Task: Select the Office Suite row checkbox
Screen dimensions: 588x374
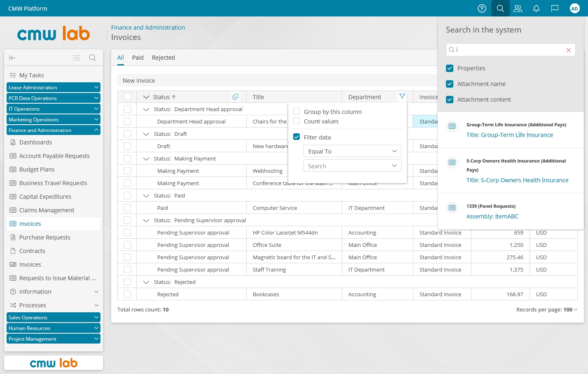Action: pyautogui.click(x=127, y=245)
